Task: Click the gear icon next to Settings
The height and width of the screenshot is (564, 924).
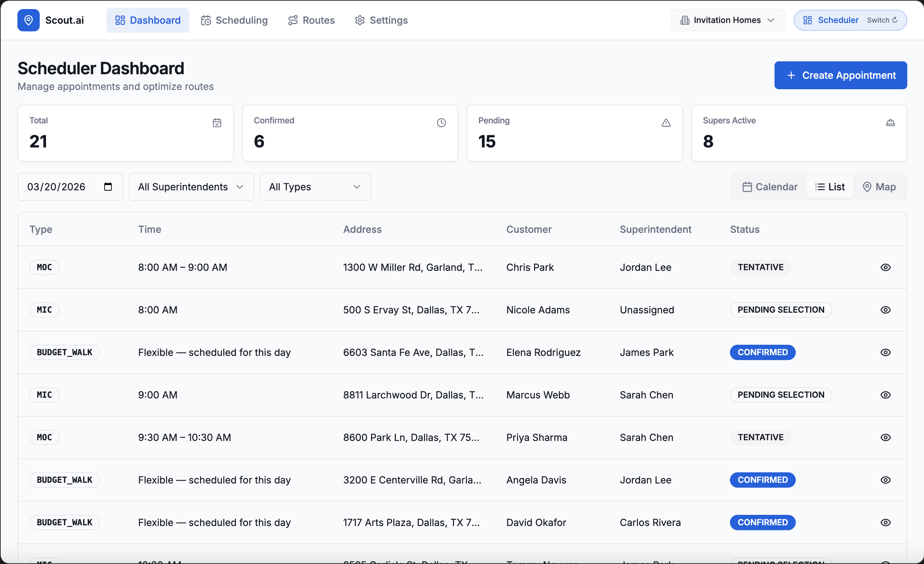Action: pyautogui.click(x=360, y=20)
